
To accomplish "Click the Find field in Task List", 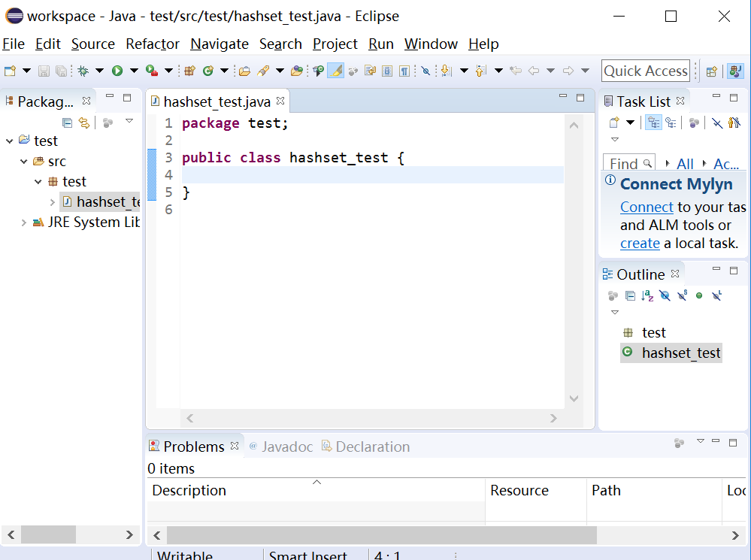I will [629, 163].
